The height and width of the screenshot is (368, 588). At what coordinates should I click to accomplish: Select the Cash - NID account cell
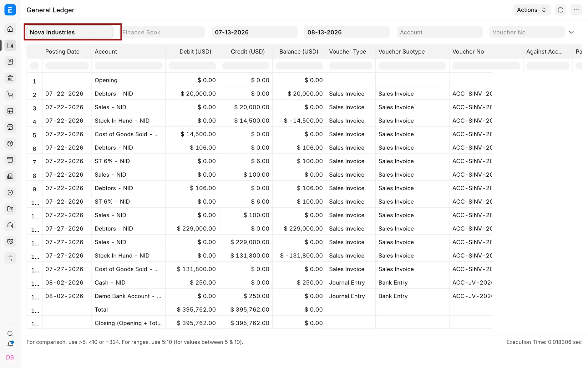(129, 282)
